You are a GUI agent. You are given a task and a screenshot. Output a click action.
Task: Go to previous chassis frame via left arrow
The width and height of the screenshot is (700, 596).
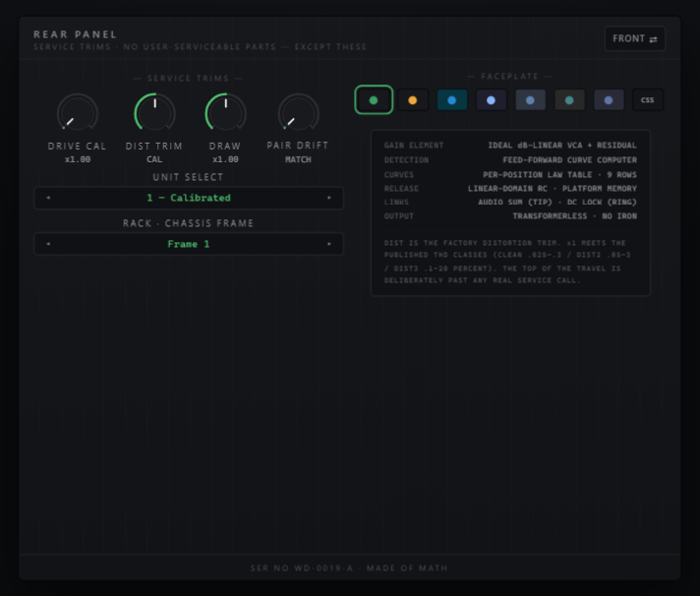[48, 244]
